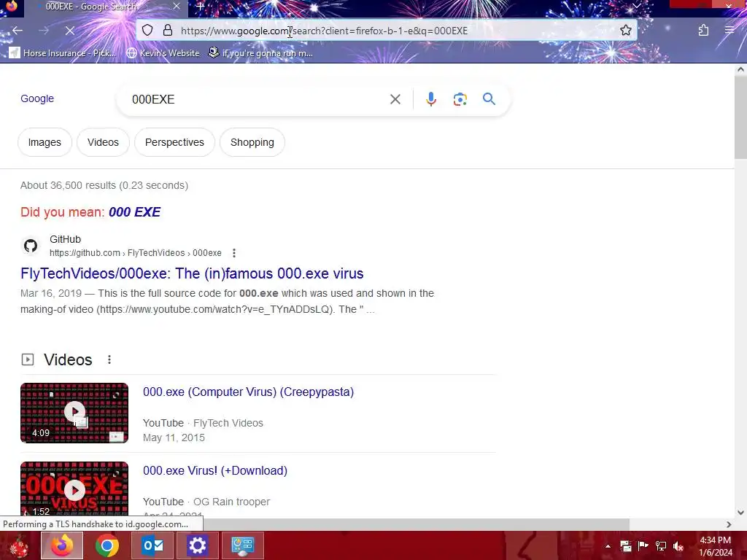
Task: View site security padlock information
Action: 168,31
